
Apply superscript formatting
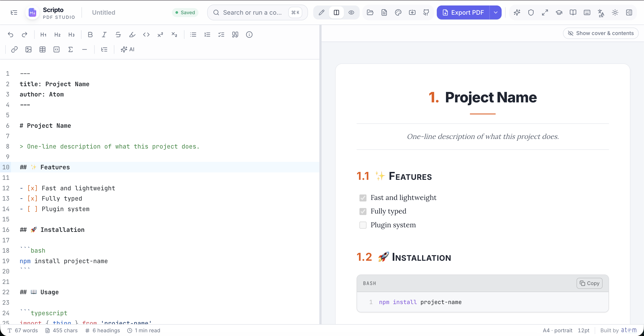(x=160, y=35)
